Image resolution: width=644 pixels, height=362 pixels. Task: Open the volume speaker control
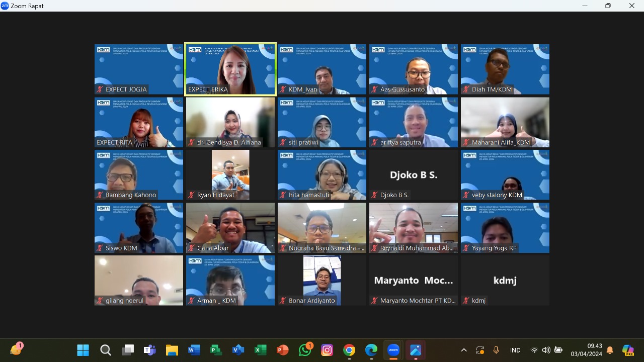tap(546, 350)
